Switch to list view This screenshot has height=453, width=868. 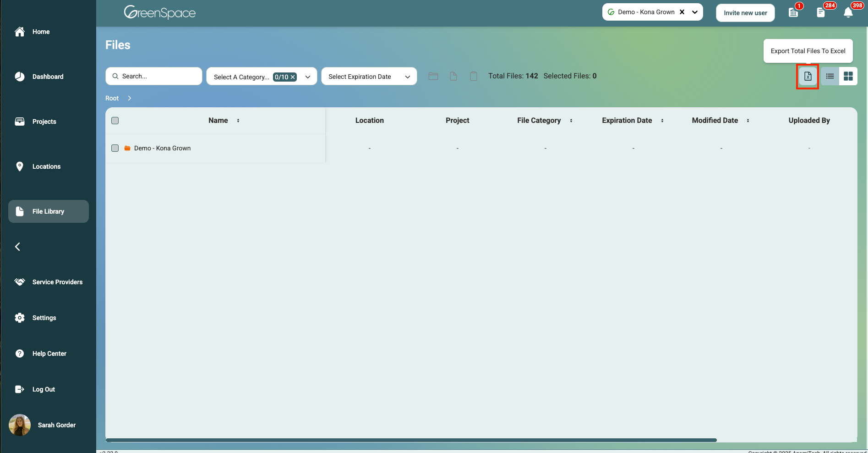pyautogui.click(x=830, y=76)
